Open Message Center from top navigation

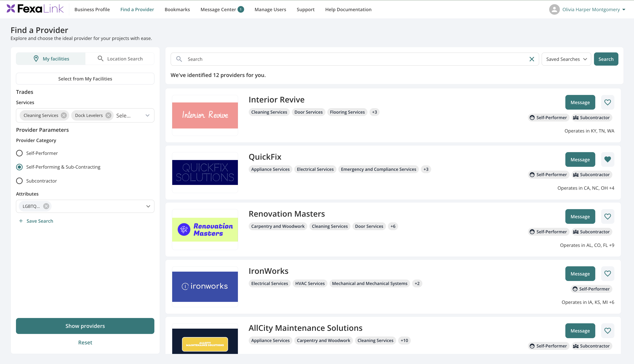coord(222,9)
